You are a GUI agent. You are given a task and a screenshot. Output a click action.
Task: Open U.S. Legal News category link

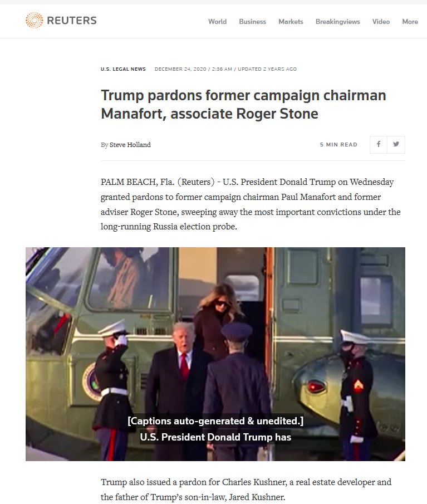[x=123, y=69]
